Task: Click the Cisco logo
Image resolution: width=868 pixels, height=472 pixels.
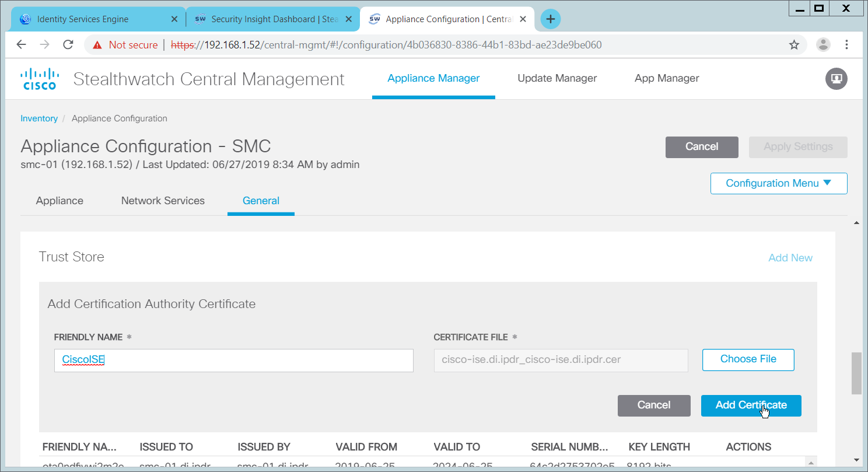Action: [40, 79]
